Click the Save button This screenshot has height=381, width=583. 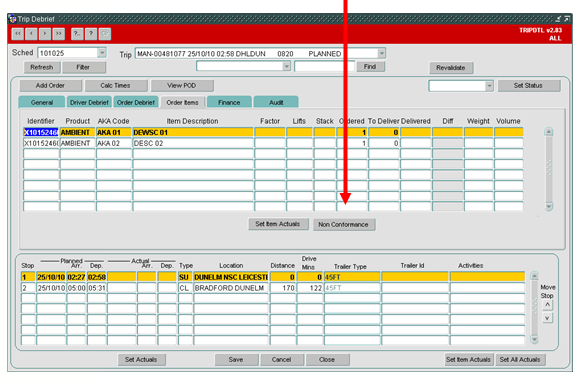(x=236, y=359)
